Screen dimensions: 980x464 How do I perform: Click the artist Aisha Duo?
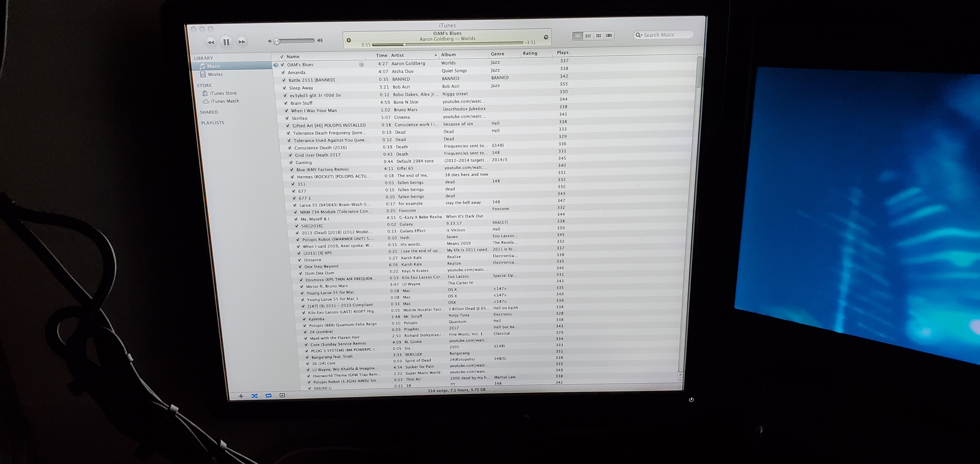(402, 71)
